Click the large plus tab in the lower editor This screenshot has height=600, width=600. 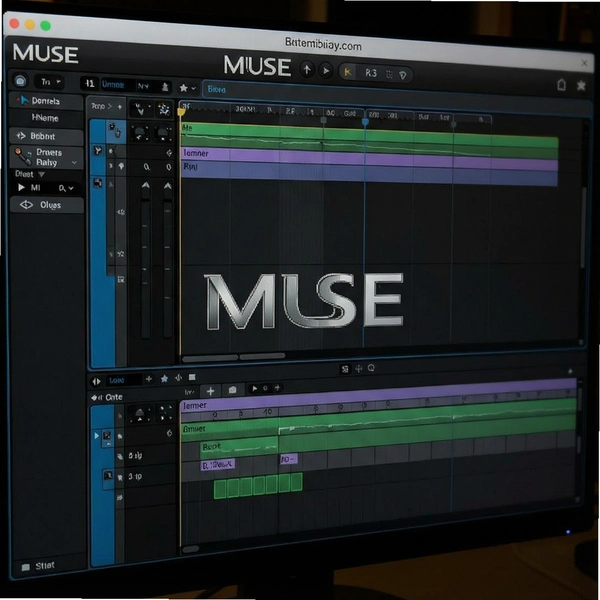pos(210,391)
